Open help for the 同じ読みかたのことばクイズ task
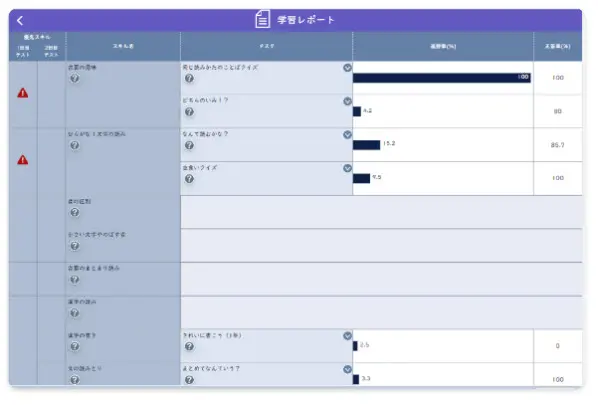 [189, 79]
